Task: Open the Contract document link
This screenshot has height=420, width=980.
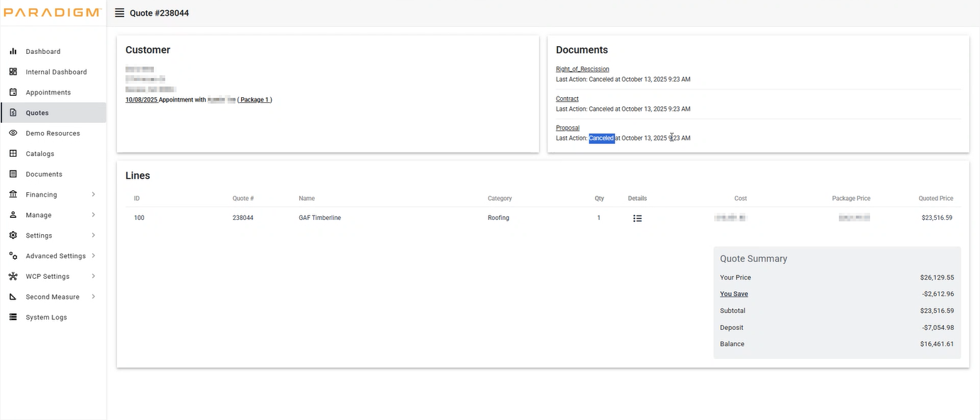Action: [x=567, y=99]
